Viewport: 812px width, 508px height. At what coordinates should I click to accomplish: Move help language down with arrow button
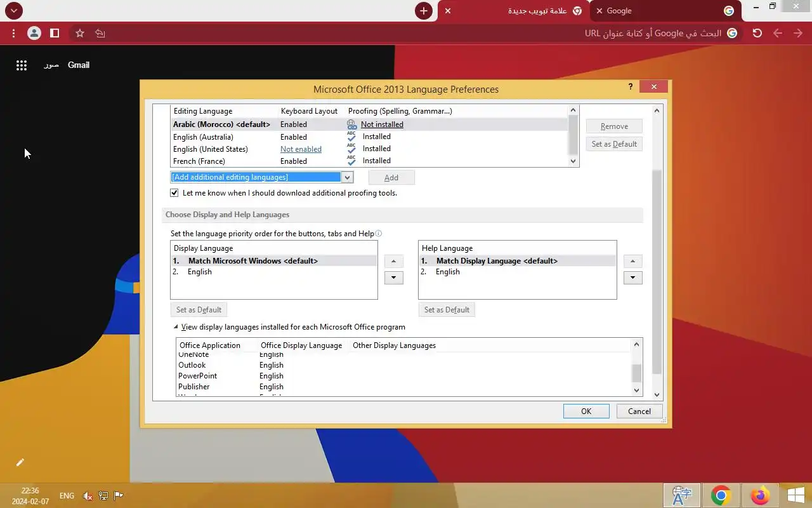[x=633, y=277]
